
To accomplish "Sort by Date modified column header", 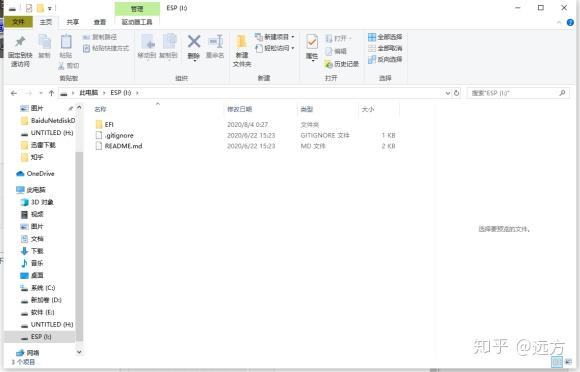I will click(x=239, y=109).
